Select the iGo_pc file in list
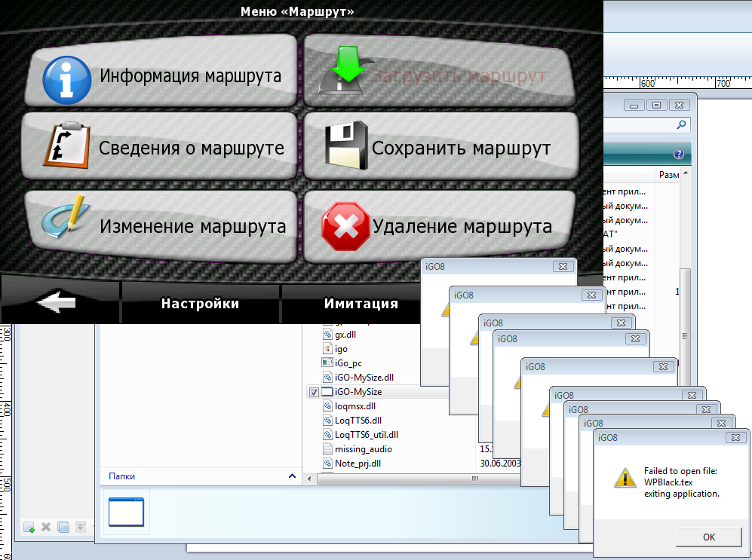752x560 pixels. pyautogui.click(x=348, y=363)
